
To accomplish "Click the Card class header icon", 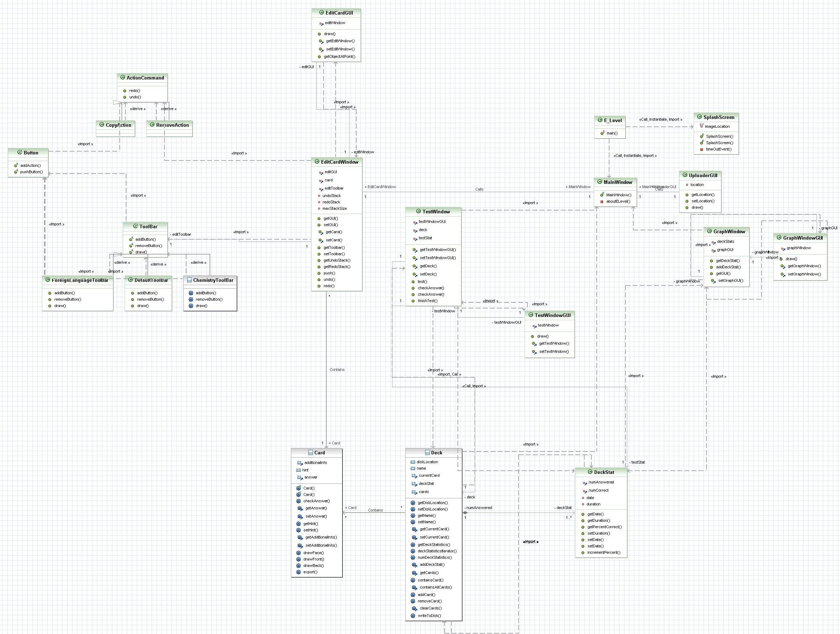I will point(311,453).
